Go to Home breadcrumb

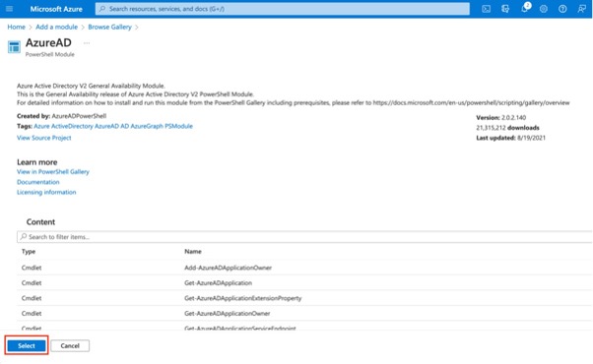click(17, 27)
